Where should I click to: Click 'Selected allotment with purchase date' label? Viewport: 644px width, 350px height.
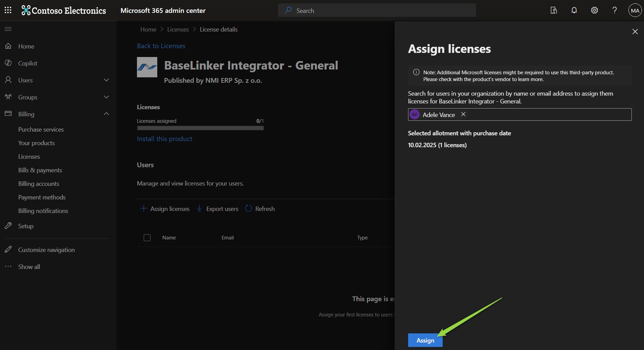[460, 133]
